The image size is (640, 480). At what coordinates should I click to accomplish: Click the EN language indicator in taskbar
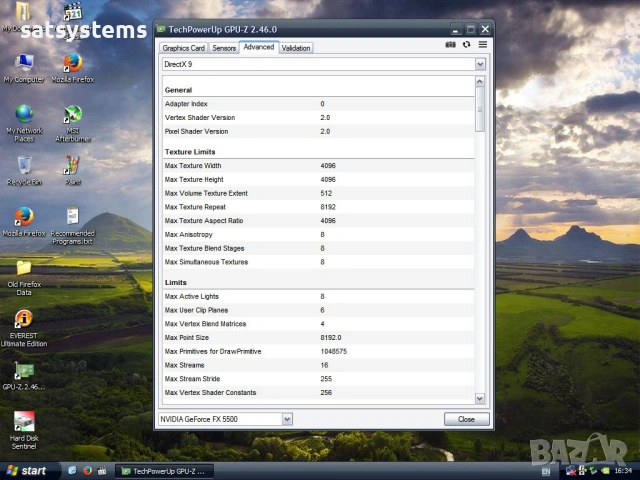click(x=546, y=471)
